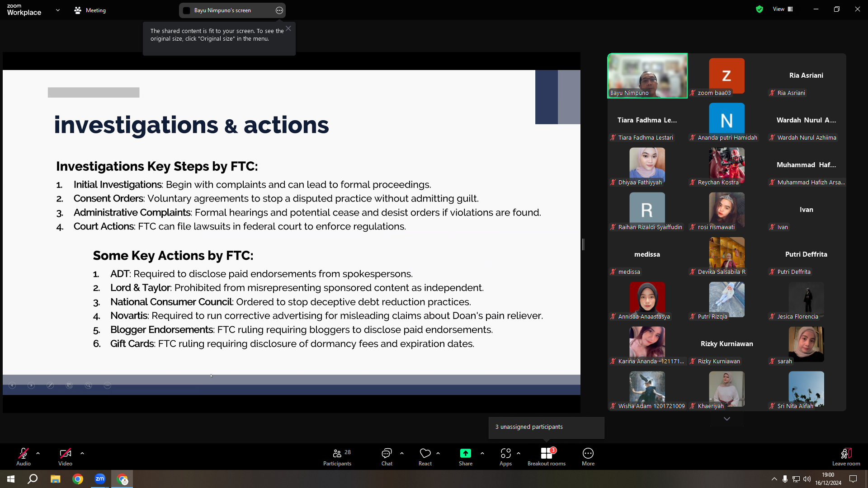The image size is (868, 488).
Task: Select Bayu Nimpuno's video thumbnail
Action: coord(647,75)
